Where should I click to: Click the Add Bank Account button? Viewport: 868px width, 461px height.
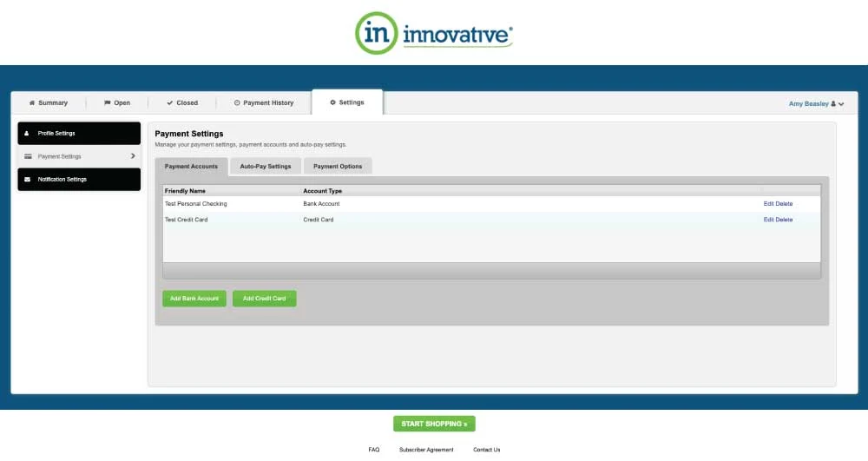click(194, 299)
